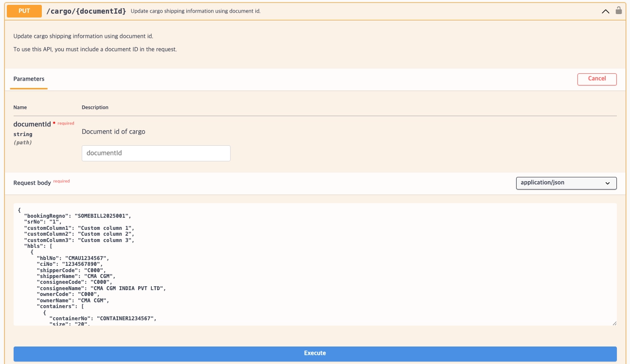
Task: Run the request with Execute button
Action: tap(315, 353)
